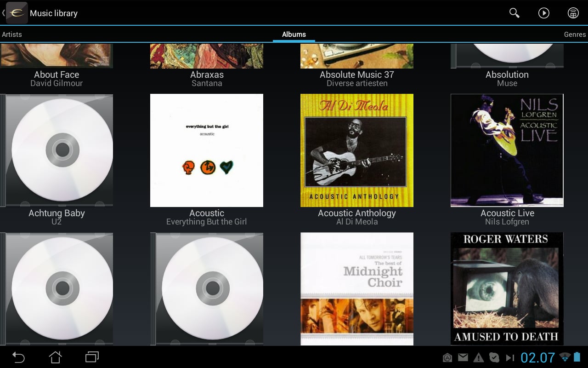Click the 'Acoustic Anthology' title text

pyautogui.click(x=357, y=213)
